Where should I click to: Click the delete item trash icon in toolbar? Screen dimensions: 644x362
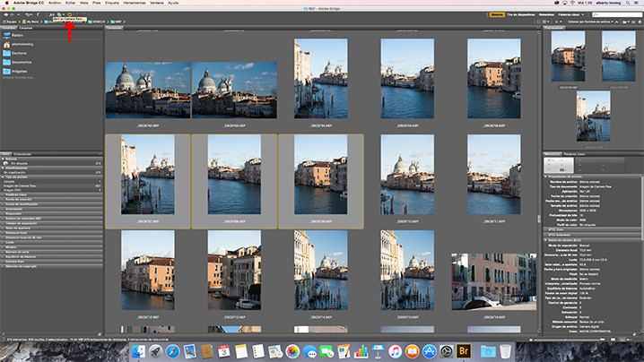(x=640, y=22)
